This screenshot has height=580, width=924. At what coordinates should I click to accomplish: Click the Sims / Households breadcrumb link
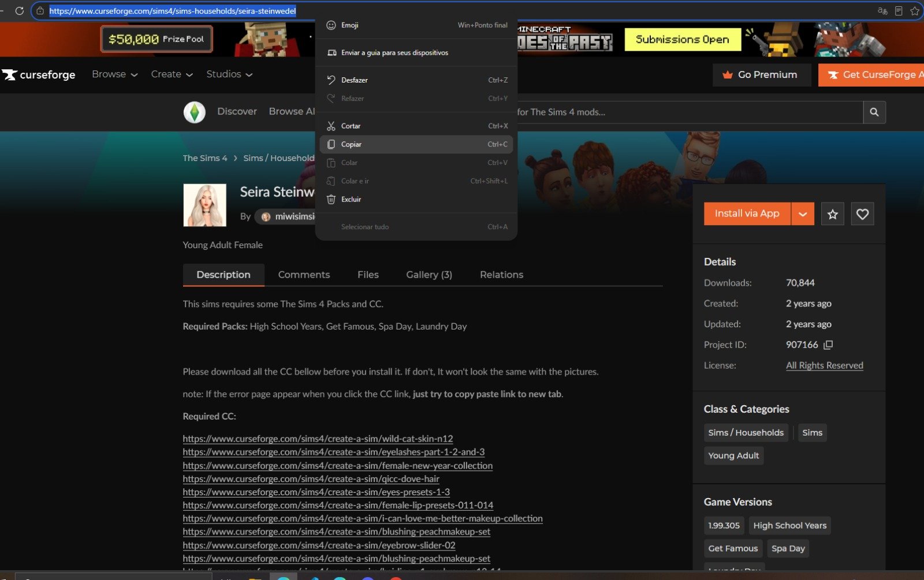(279, 158)
